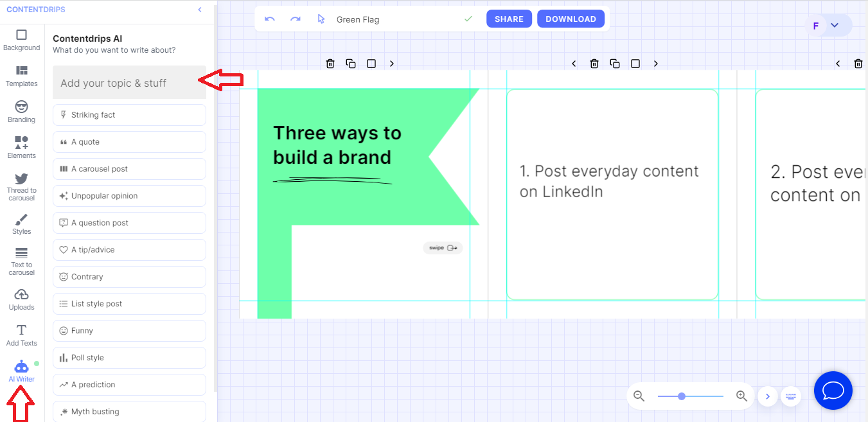The image size is (868, 422).
Task: Select the Branding sidebar icon
Action: [21, 111]
